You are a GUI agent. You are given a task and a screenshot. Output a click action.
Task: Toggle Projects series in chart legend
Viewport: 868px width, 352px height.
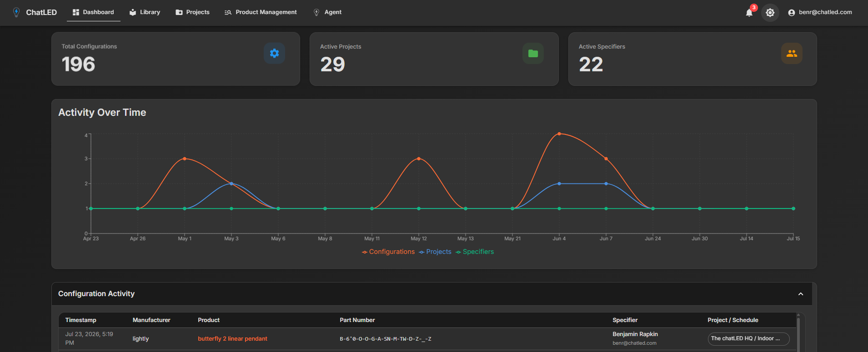435,252
